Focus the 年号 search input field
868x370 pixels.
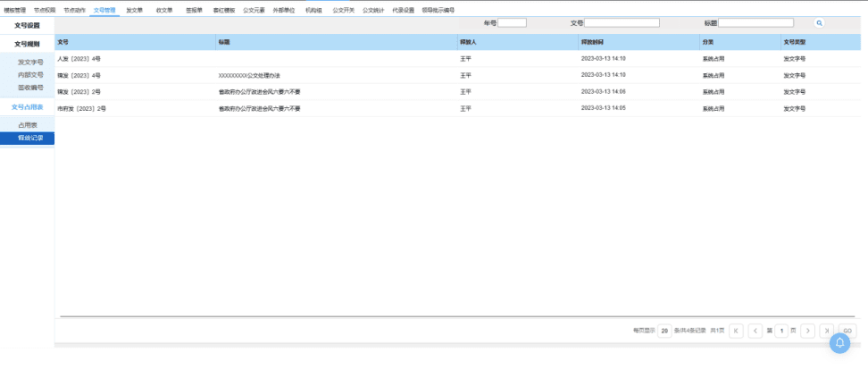[512, 23]
